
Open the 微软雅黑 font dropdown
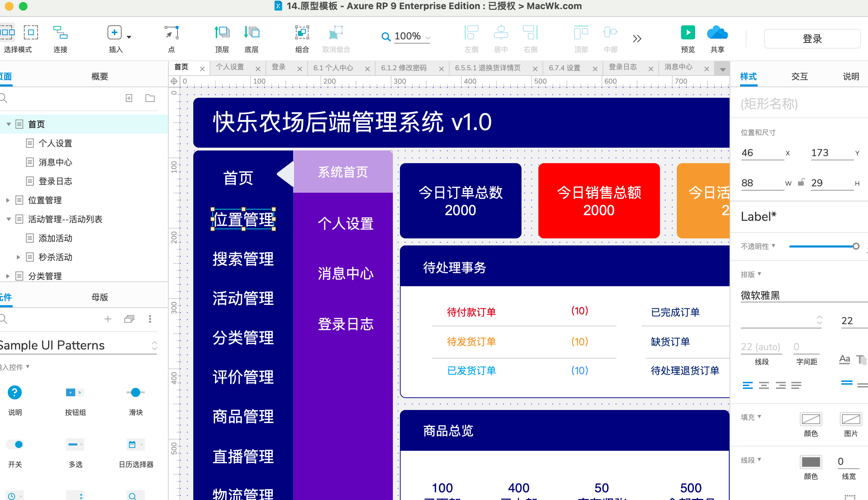[804, 295]
